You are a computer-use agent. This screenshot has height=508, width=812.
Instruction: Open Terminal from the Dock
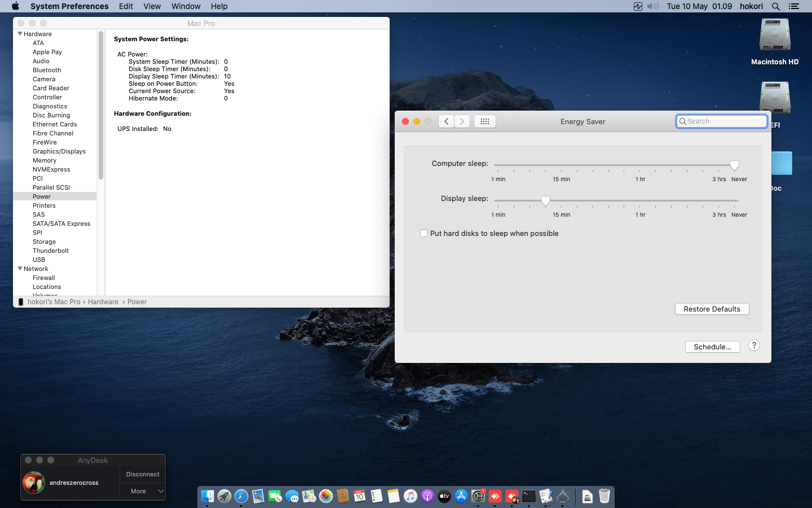[x=528, y=496]
